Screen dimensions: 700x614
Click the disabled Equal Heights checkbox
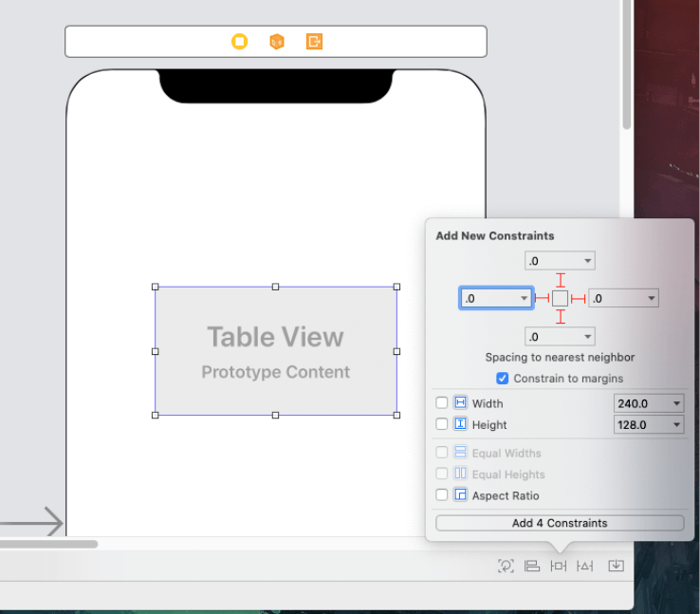(441, 474)
